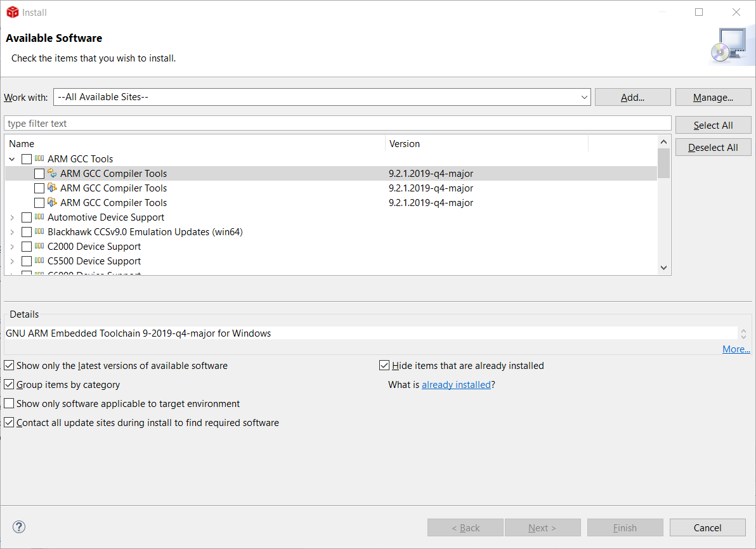Click the highlighted ARM GCC Compiler Tools feature icon

(x=52, y=173)
